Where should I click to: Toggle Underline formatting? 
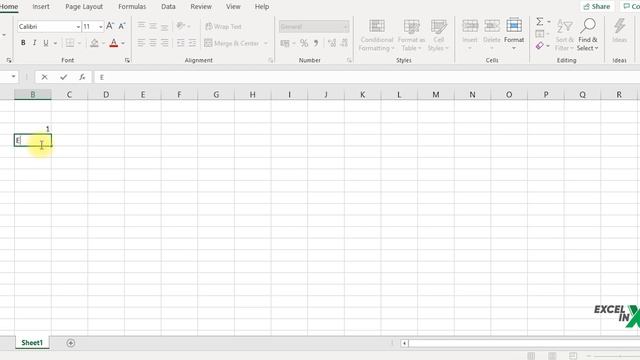[x=46, y=43]
